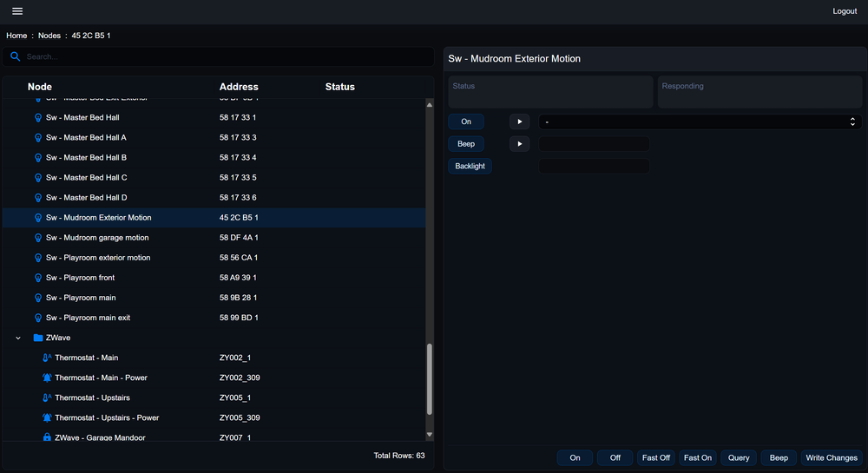Viewport: 868px width, 473px height.
Task: Navigate to Nodes in the breadcrumb
Action: pyautogui.click(x=49, y=36)
